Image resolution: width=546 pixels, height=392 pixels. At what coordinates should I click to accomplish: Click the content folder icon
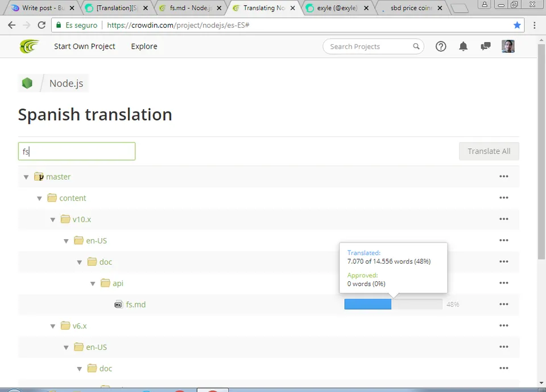(x=52, y=198)
